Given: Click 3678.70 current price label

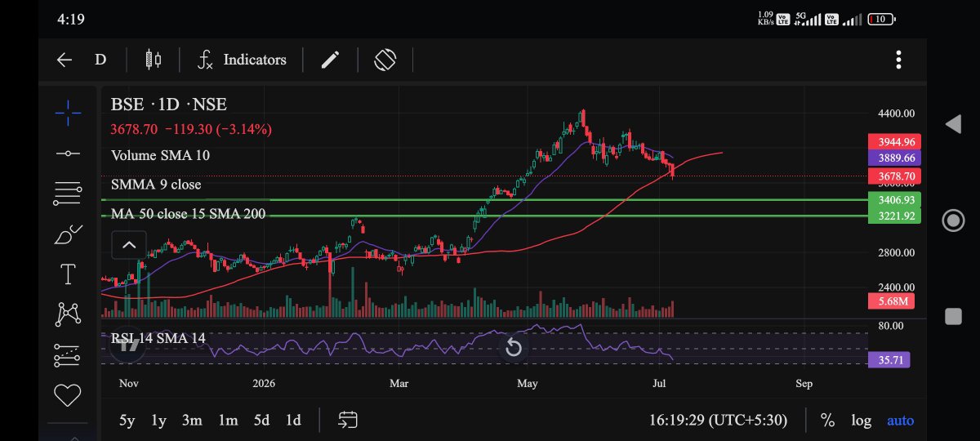Looking at the screenshot, I should (894, 176).
